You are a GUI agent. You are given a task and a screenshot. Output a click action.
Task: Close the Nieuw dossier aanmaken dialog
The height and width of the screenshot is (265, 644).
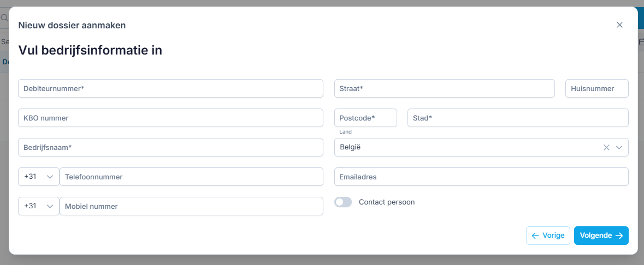(x=619, y=25)
